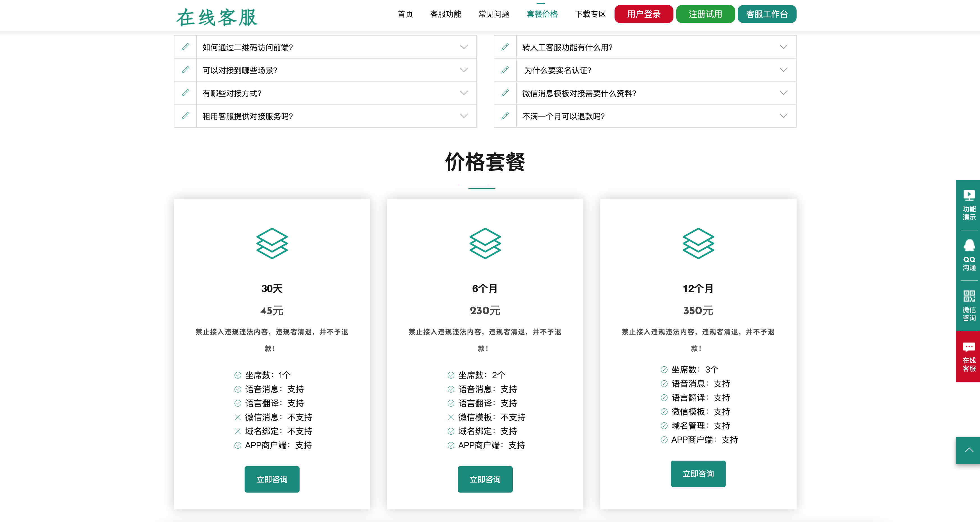Click the layers icon on 12个月 plan
This screenshot has height=522, width=980.
click(x=698, y=243)
